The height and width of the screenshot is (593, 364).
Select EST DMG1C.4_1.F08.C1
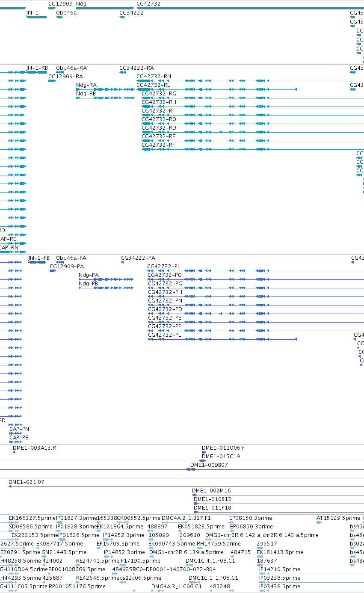tap(210, 560)
